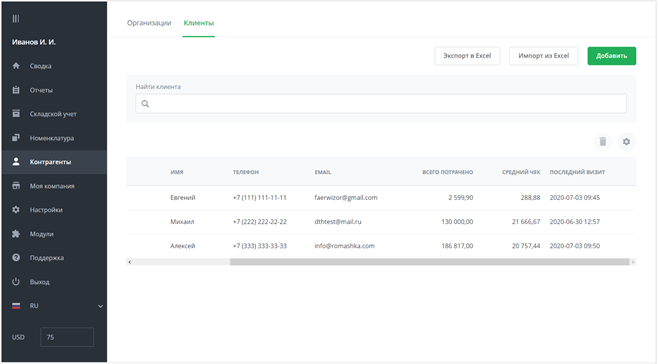Click the archive box icon beside Складской учет
This screenshot has height=364, width=658.
click(16, 113)
